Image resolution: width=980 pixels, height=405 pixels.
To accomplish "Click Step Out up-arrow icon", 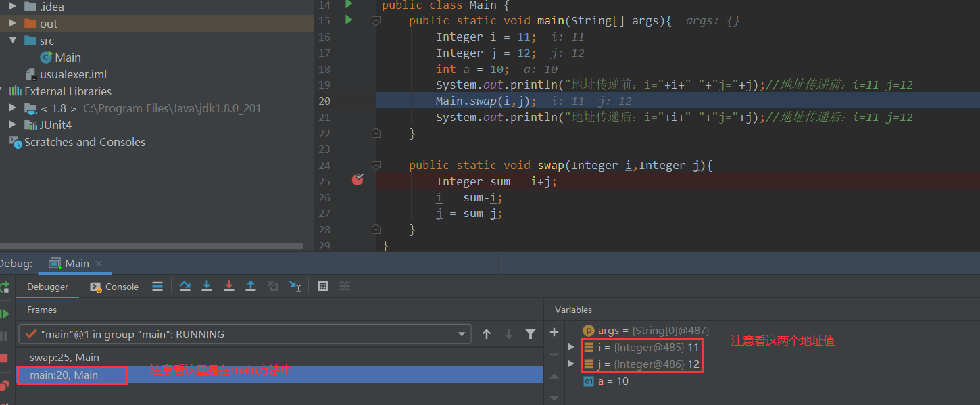I will (251, 287).
